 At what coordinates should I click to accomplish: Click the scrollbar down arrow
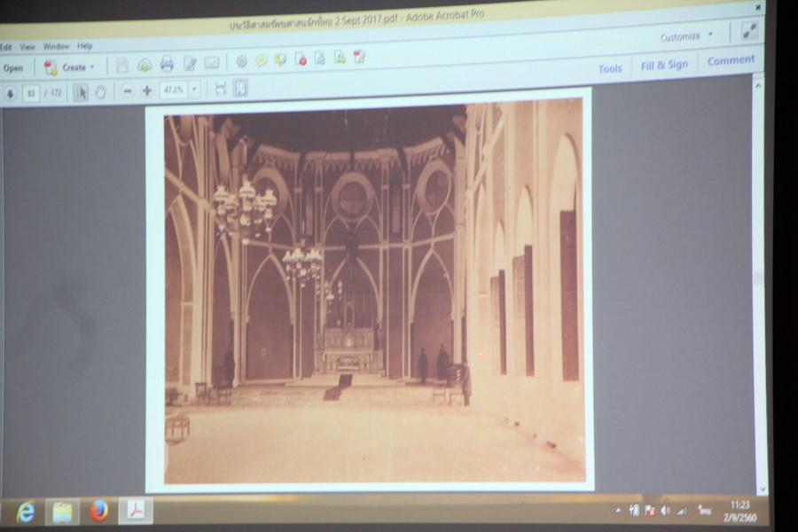[762, 489]
